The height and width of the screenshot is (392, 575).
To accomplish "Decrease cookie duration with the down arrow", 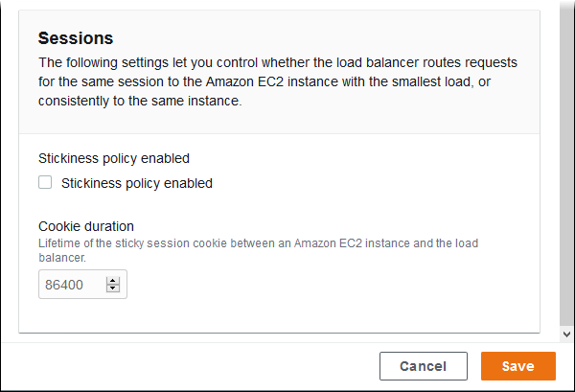I will (x=113, y=288).
